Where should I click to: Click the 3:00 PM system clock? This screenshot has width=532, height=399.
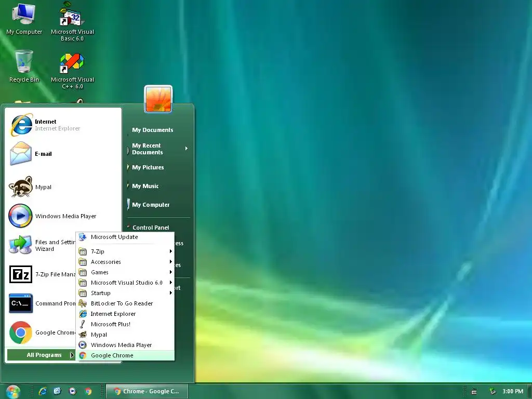(513, 391)
